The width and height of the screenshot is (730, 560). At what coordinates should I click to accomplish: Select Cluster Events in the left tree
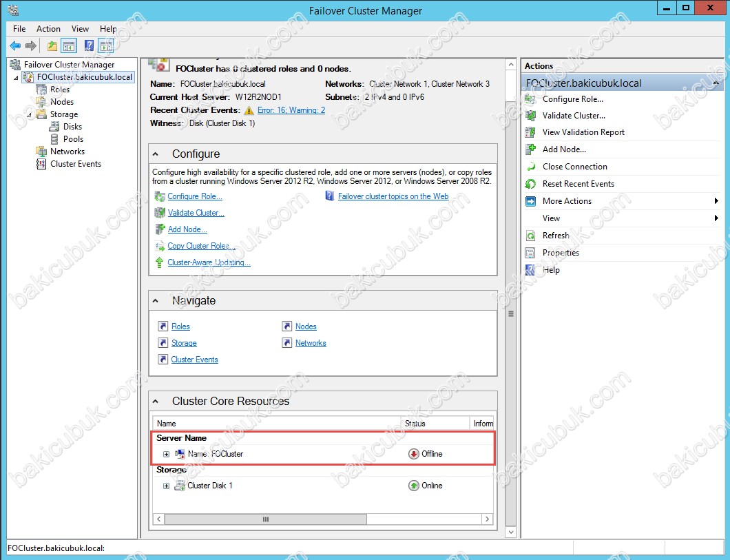[x=76, y=164]
